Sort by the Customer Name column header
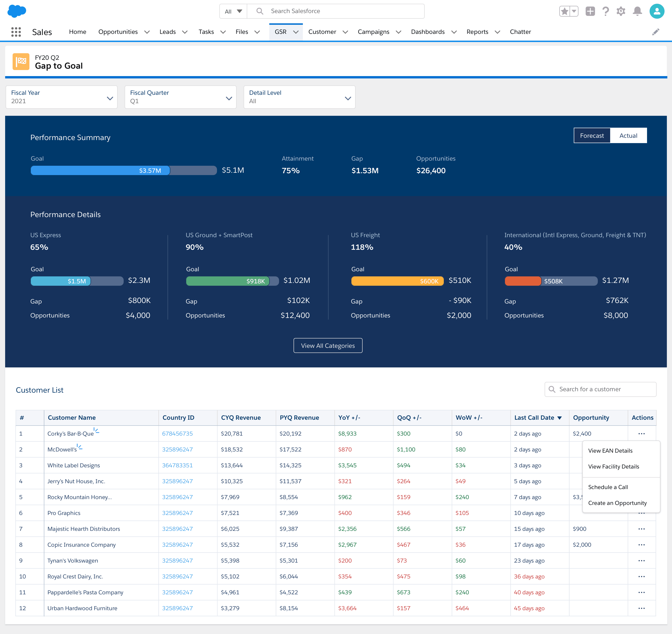The image size is (672, 634). pyautogui.click(x=72, y=418)
